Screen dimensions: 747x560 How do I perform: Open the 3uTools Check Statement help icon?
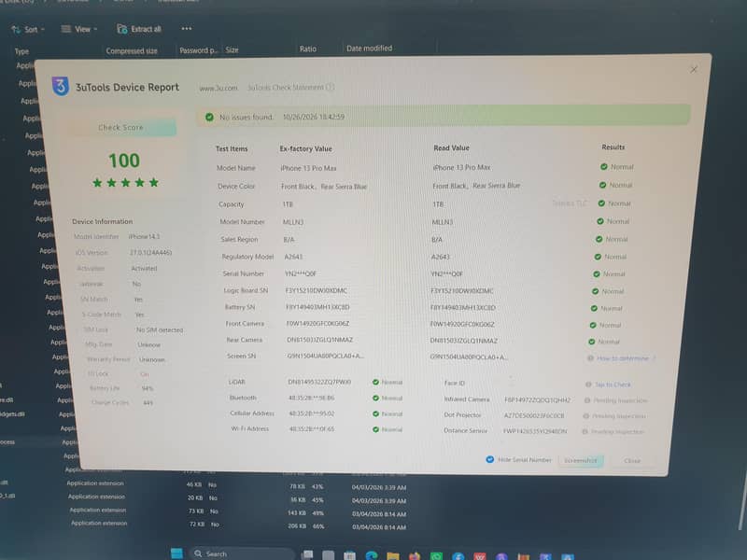[331, 87]
